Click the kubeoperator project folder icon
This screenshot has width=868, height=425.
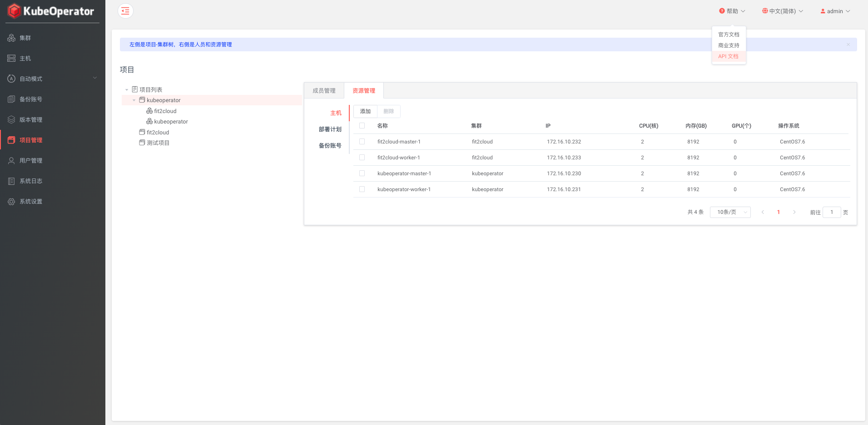(142, 100)
